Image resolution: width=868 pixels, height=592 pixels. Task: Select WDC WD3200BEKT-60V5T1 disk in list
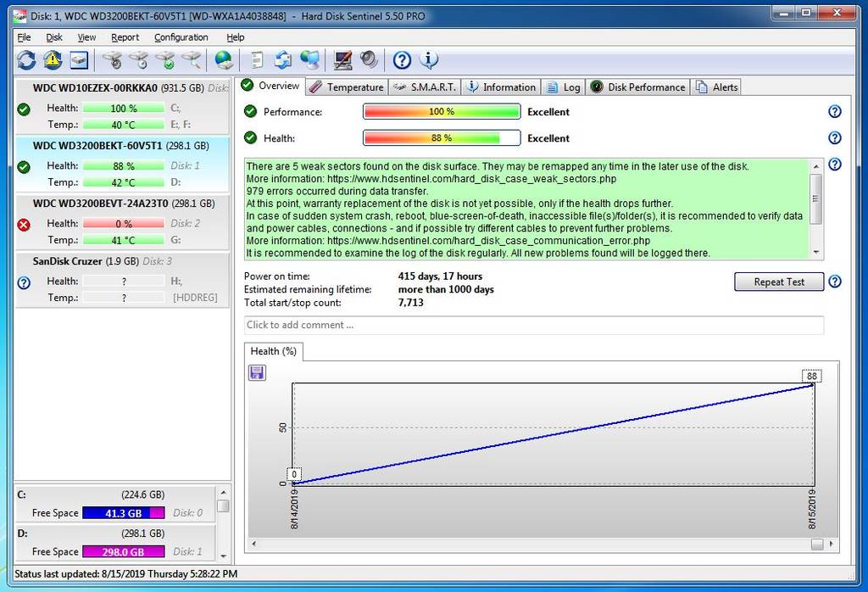[122, 164]
